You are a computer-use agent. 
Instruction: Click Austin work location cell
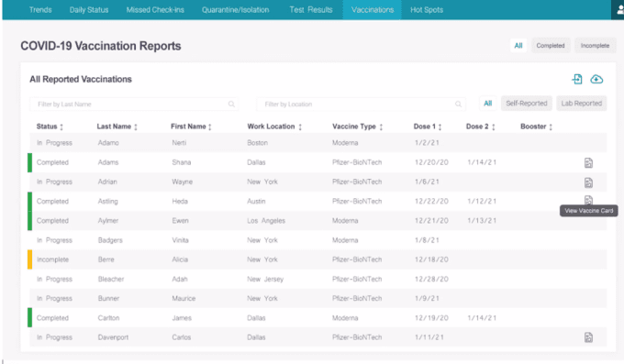point(256,202)
